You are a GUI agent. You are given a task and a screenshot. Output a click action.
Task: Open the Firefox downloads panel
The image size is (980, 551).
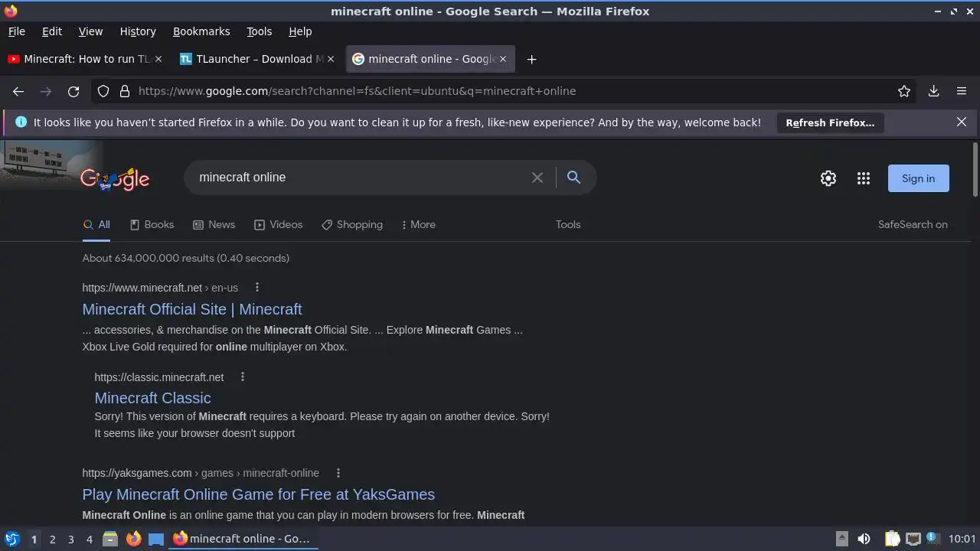933,91
